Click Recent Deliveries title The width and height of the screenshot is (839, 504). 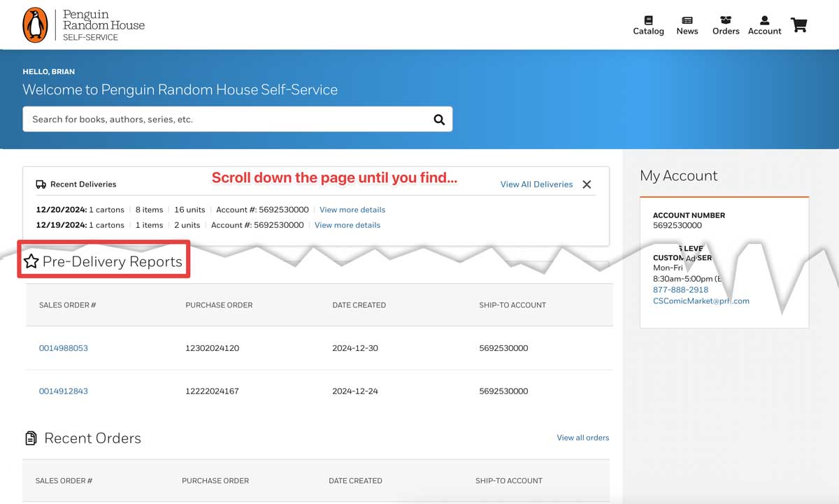(x=83, y=185)
